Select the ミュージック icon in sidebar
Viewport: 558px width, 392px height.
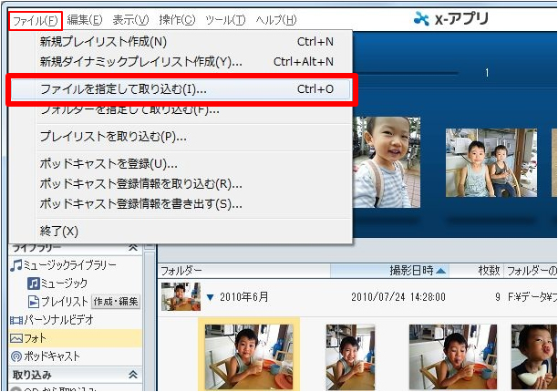pos(33,284)
